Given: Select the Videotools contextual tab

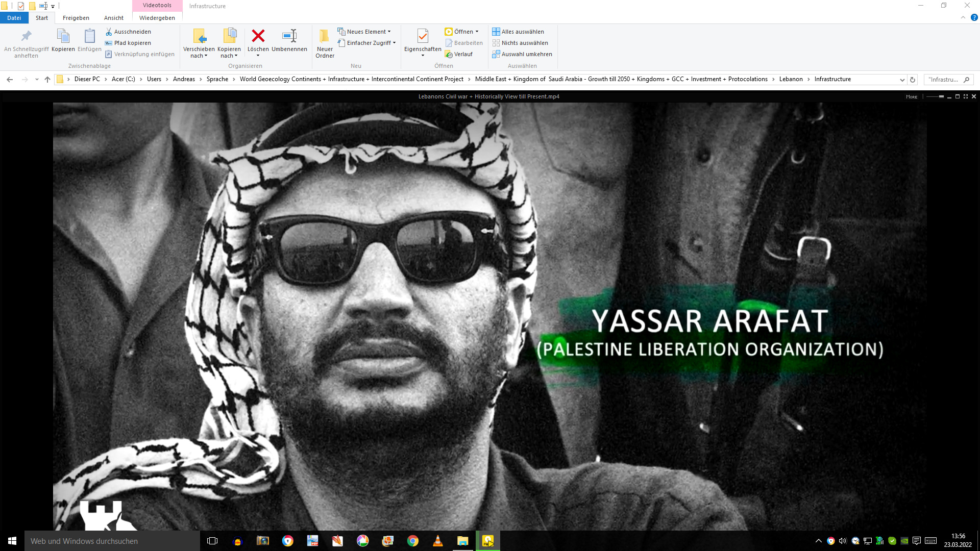Looking at the screenshot, I should coord(157,6).
